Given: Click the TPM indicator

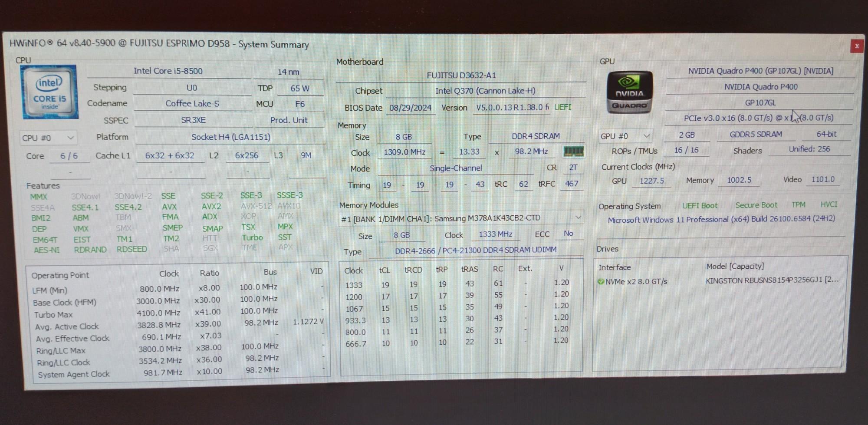Looking at the screenshot, I should click(798, 204).
